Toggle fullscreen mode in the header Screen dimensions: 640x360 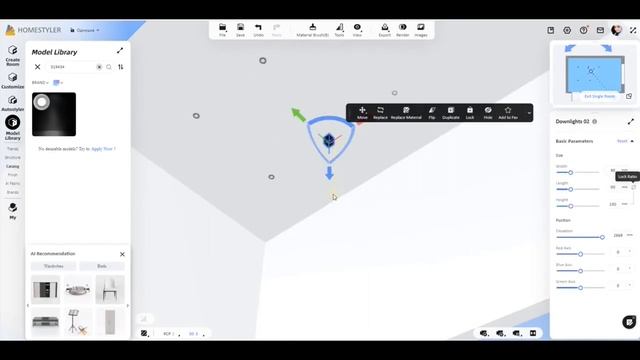(x=633, y=30)
